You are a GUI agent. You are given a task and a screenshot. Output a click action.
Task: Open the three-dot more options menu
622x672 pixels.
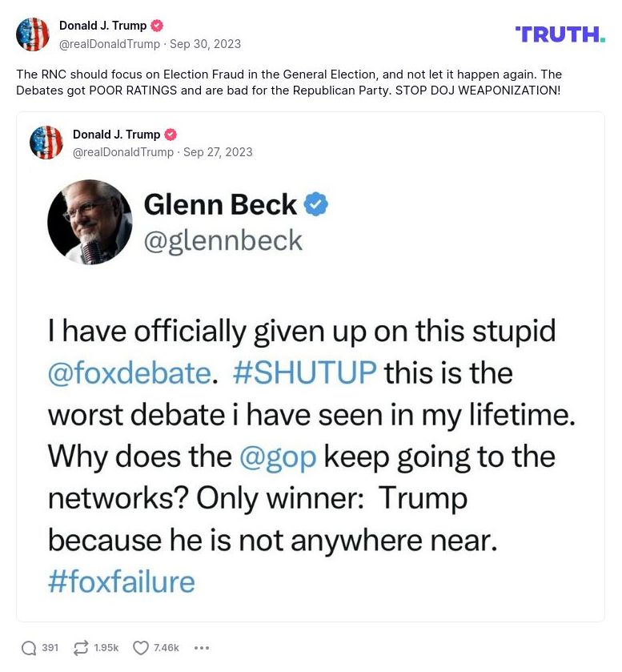tap(202, 647)
